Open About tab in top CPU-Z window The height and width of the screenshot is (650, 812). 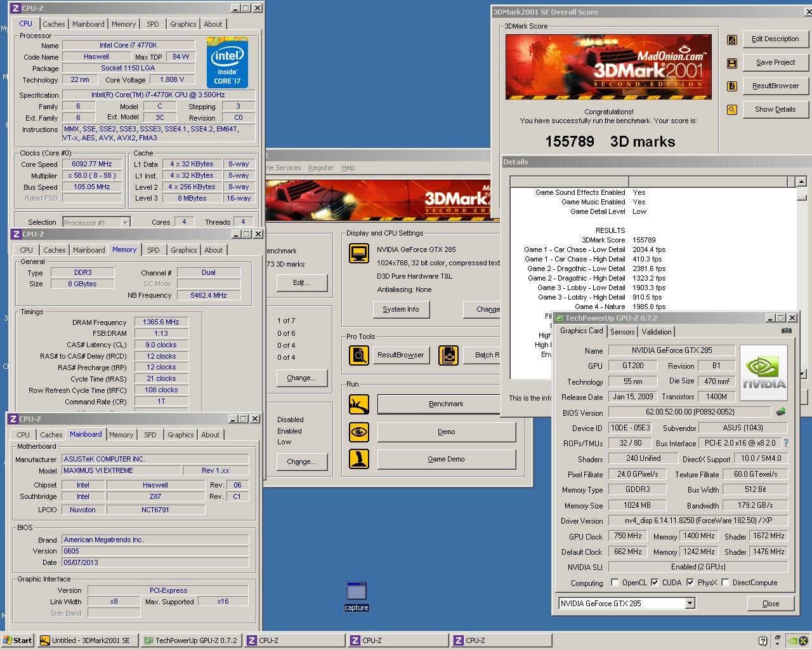[213, 24]
